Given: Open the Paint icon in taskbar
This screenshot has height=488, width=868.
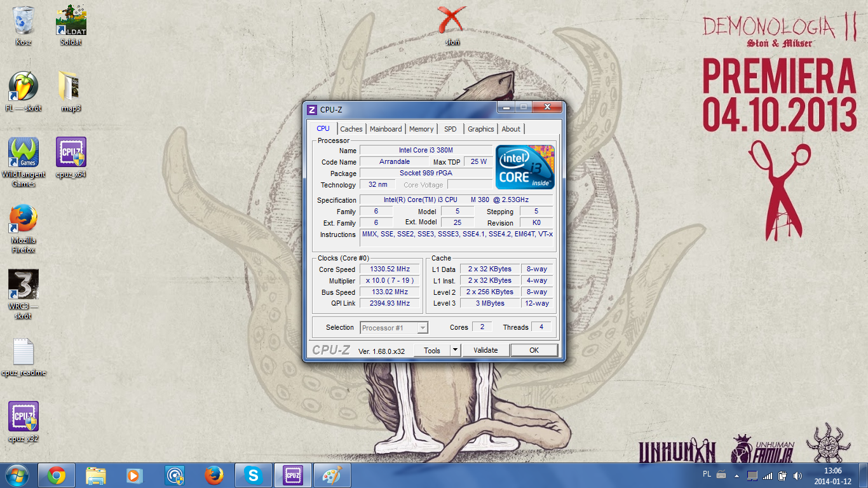Looking at the screenshot, I should 332,475.
